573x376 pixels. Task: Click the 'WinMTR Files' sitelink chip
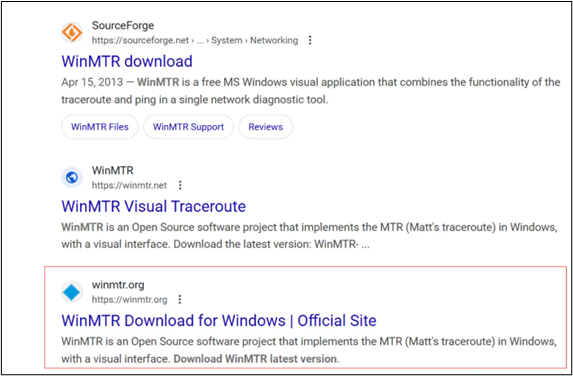pos(100,127)
